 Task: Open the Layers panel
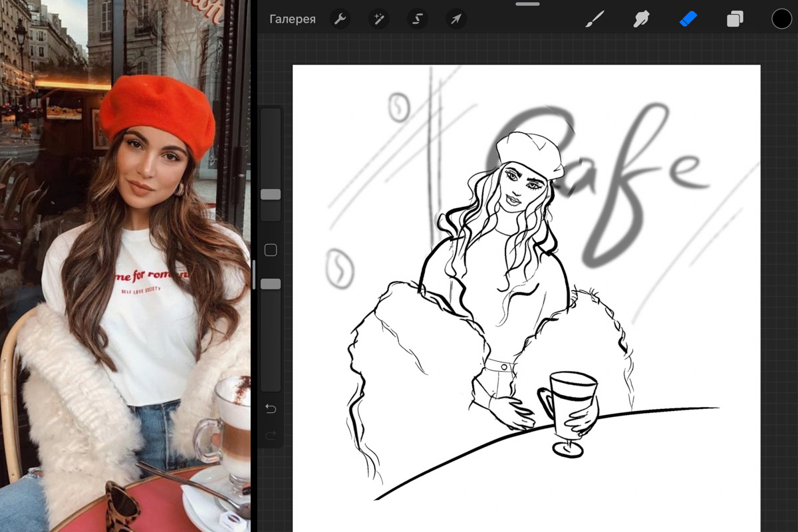pyautogui.click(x=735, y=19)
